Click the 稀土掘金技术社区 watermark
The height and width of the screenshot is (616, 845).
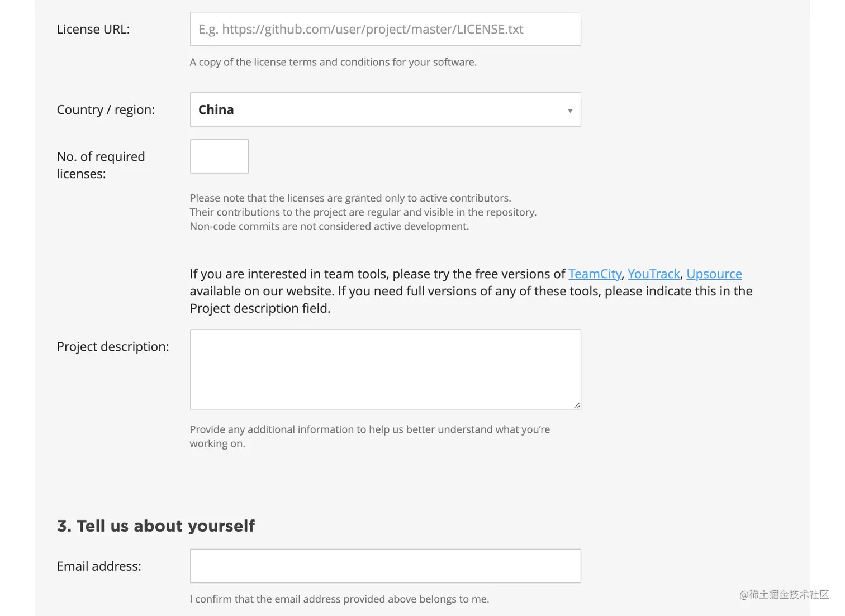click(784, 594)
